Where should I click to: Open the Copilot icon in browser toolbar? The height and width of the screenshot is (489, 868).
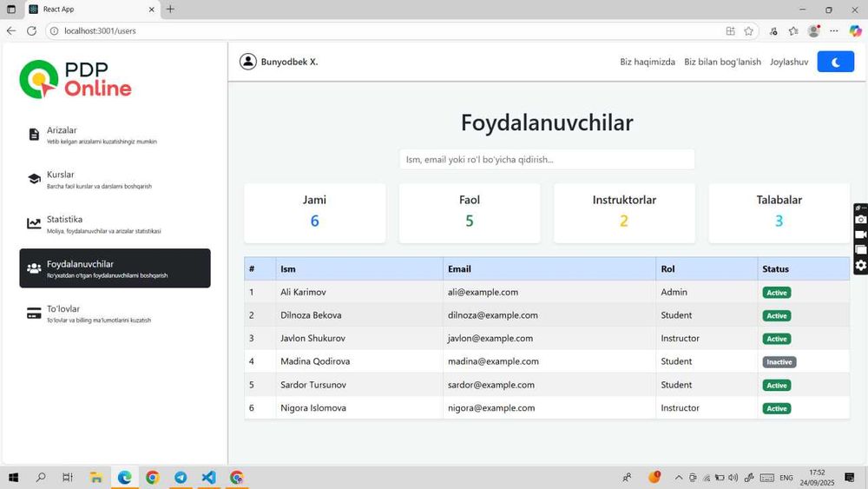(x=855, y=31)
